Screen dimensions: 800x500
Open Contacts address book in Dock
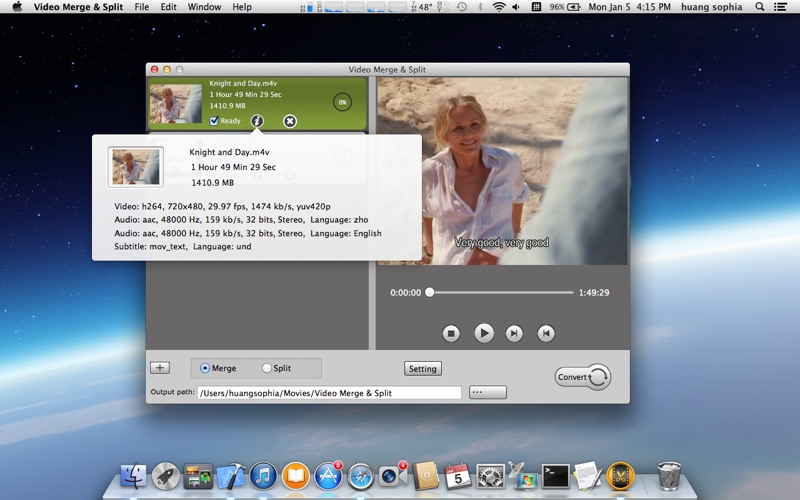pos(426,476)
